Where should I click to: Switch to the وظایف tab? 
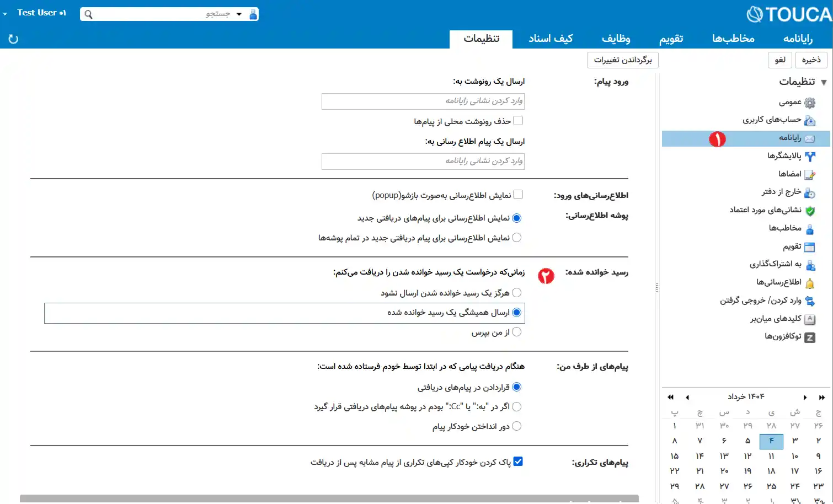(x=616, y=39)
